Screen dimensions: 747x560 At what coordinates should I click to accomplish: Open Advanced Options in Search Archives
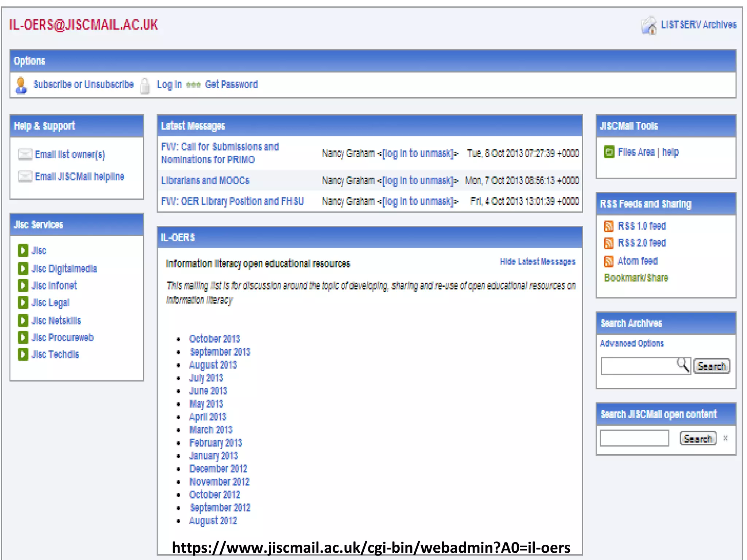coord(632,343)
